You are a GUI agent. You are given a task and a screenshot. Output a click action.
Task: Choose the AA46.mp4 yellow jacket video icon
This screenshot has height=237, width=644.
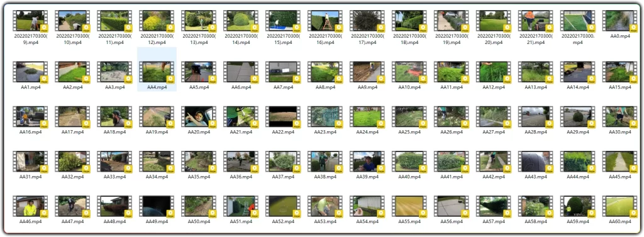[x=30, y=207]
